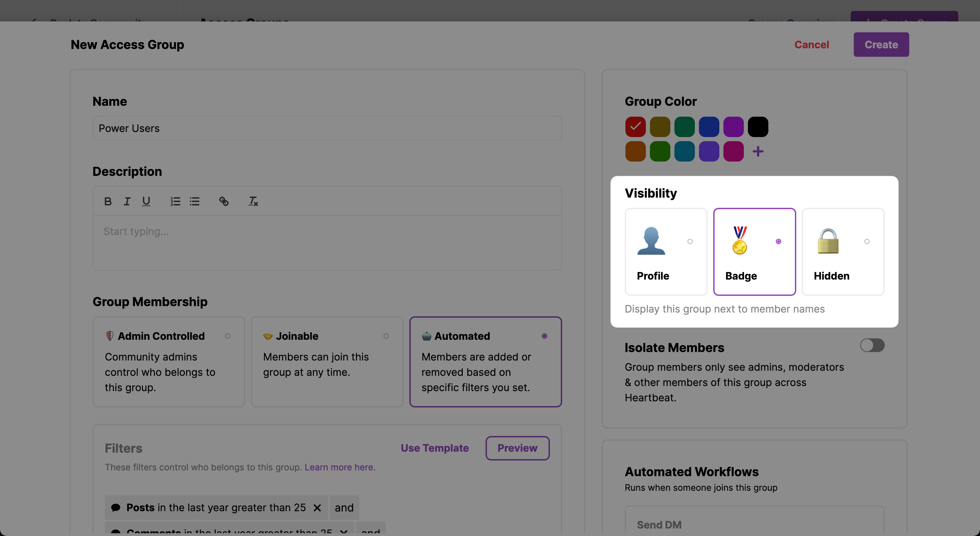980x536 pixels.
Task: Select the Profile visibility option
Action: [x=666, y=252]
